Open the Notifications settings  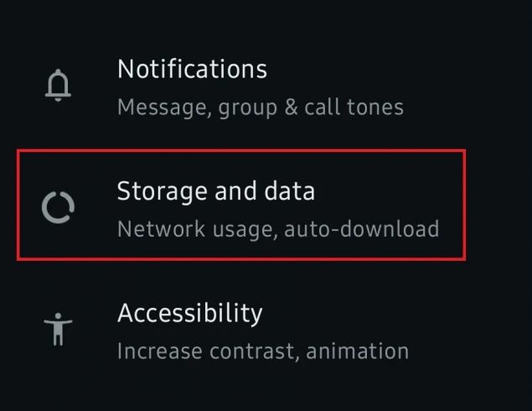pos(192,69)
